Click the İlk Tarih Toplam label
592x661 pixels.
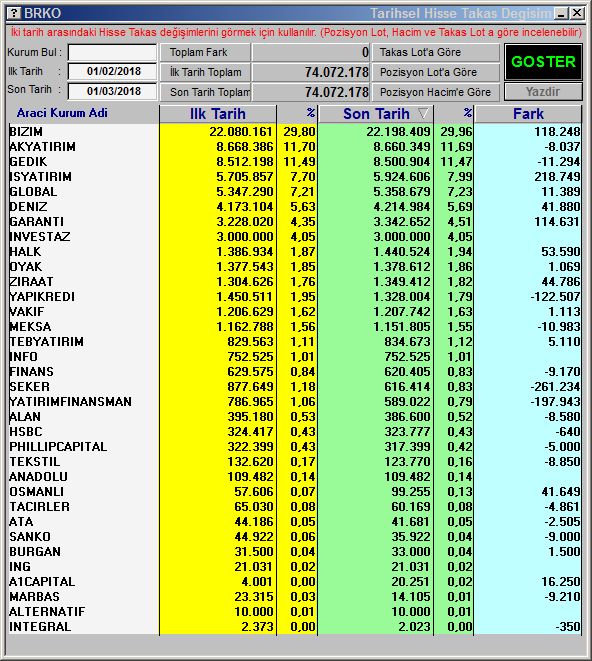(205, 72)
